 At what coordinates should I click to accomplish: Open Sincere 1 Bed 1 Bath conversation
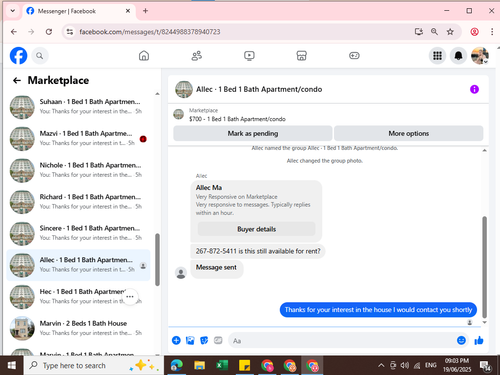point(78,233)
